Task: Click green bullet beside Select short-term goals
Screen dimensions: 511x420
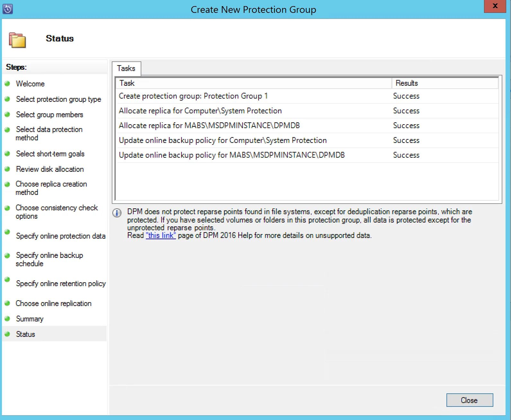Action: tap(7, 153)
